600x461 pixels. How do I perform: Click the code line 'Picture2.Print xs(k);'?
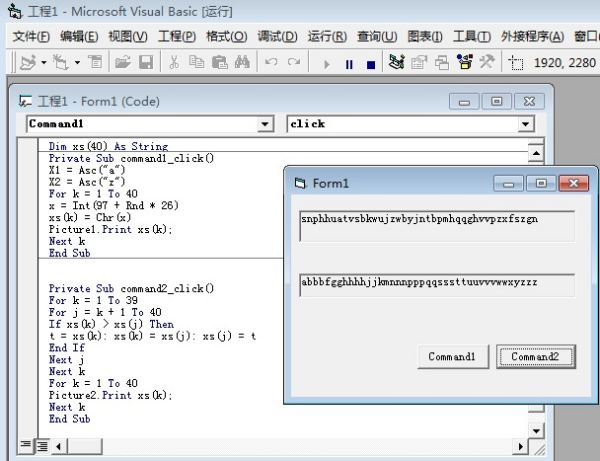(x=110, y=395)
